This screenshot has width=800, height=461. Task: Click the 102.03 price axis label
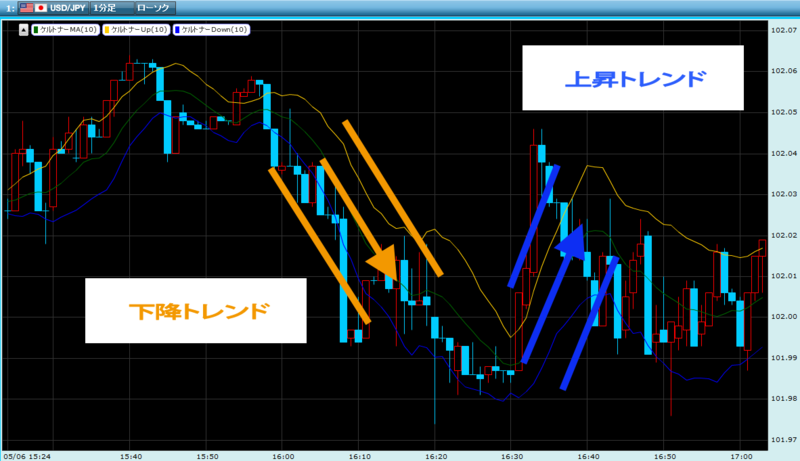pyautogui.click(x=783, y=194)
